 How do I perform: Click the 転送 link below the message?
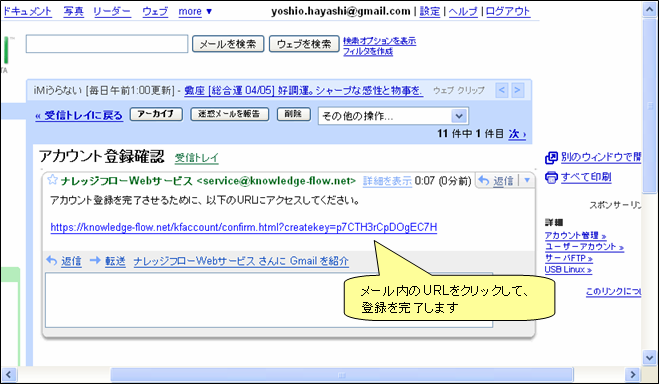click(115, 261)
